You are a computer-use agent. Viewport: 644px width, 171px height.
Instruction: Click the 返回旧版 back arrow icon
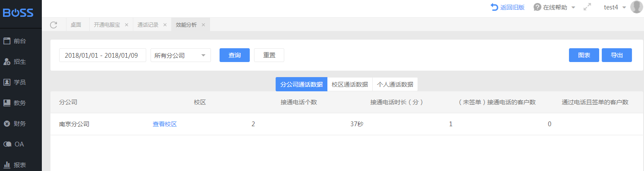point(494,7)
